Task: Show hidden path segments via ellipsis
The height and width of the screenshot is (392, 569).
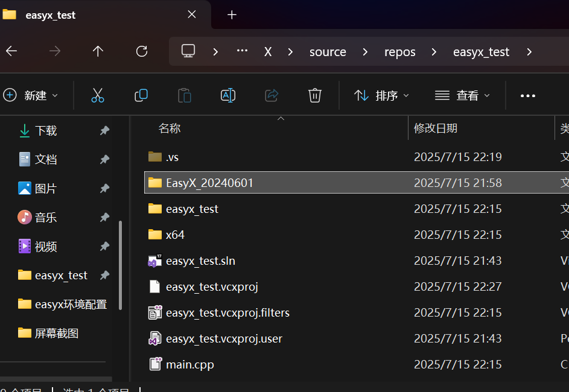Action: pos(242,51)
